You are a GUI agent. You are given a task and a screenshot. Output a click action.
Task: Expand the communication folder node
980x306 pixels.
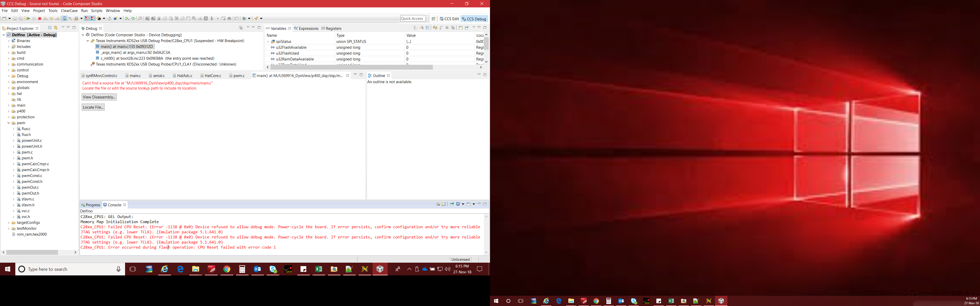point(8,64)
